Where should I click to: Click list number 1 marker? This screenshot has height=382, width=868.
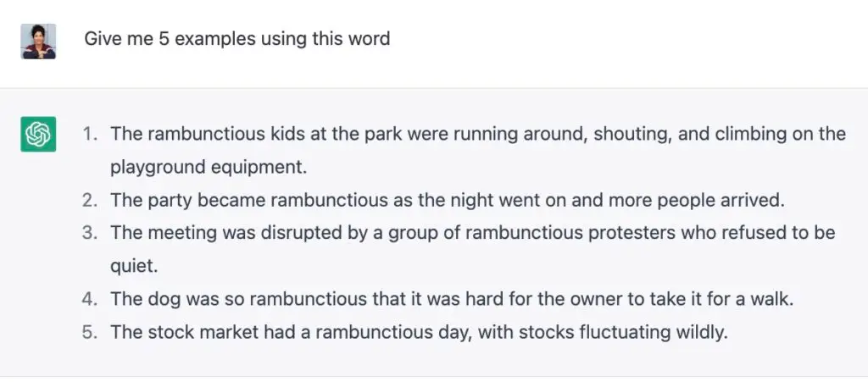click(90, 134)
